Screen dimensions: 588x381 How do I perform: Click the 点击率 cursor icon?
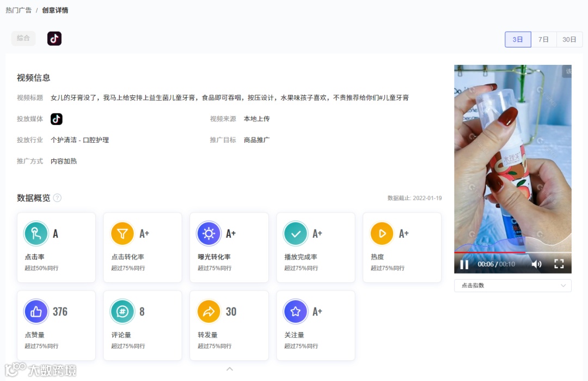(x=37, y=233)
